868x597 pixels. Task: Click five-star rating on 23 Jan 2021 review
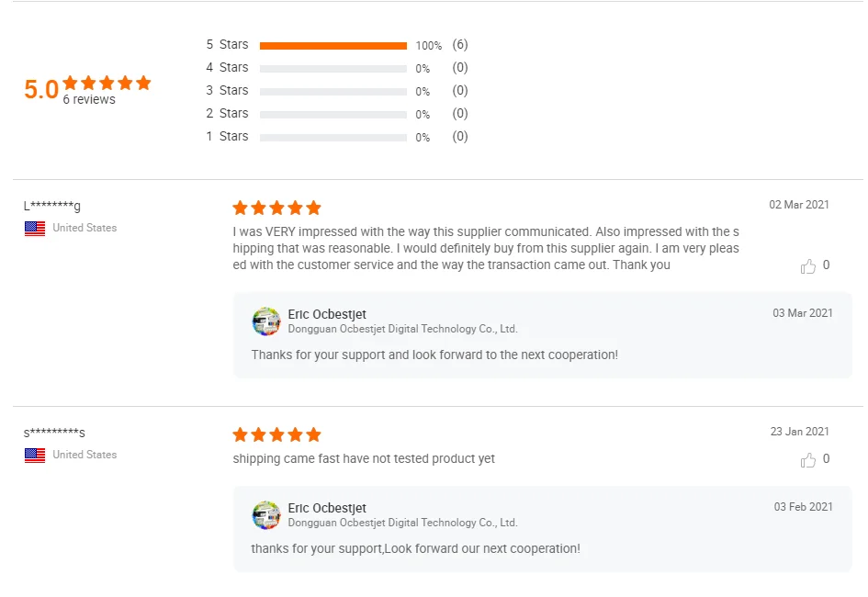276,434
